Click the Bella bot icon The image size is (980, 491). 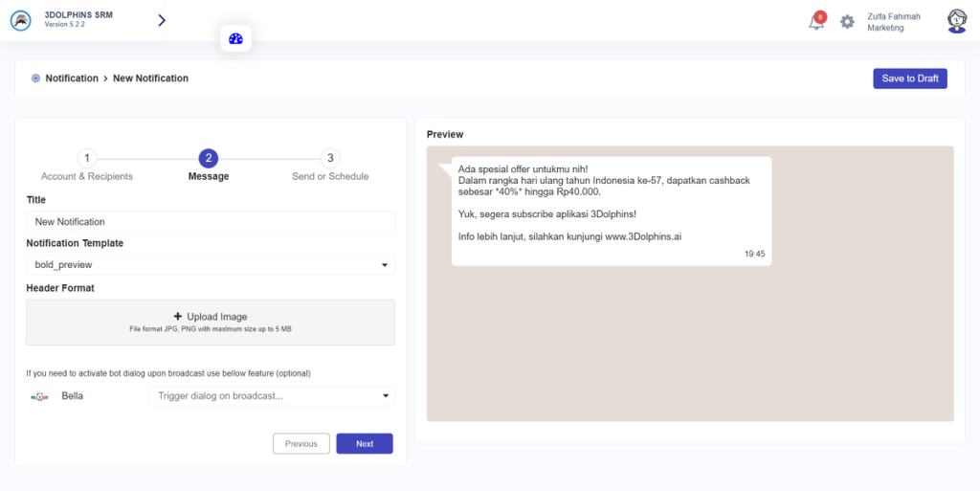tap(39, 396)
